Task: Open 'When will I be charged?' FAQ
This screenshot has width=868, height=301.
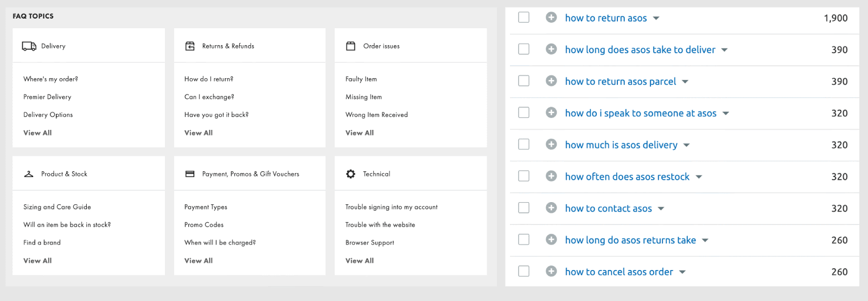Action: point(220,242)
